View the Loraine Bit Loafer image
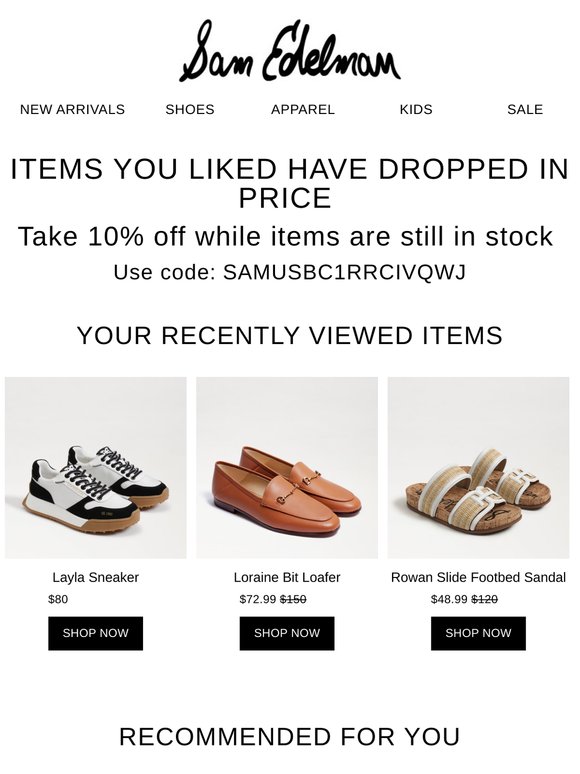The height and width of the screenshot is (774, 580). (x=287, y=468)
